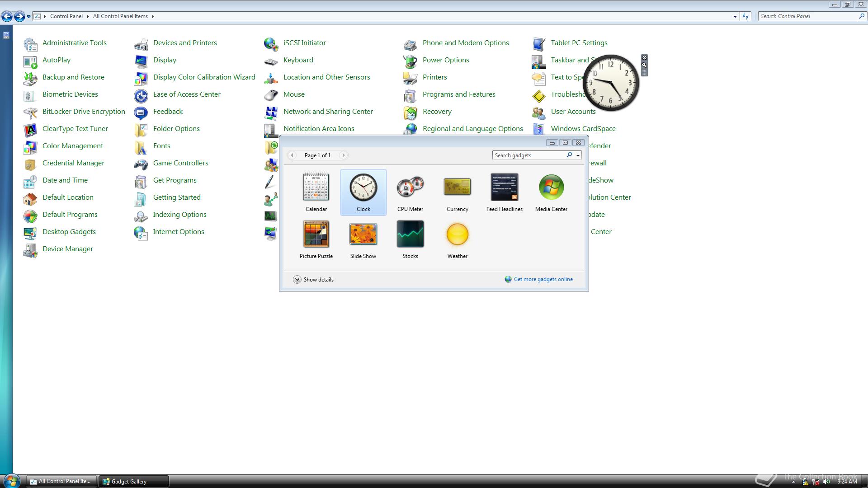Screen dimensions: 868x488
Task: Click the Recovery icon
Action: [410, 113]
